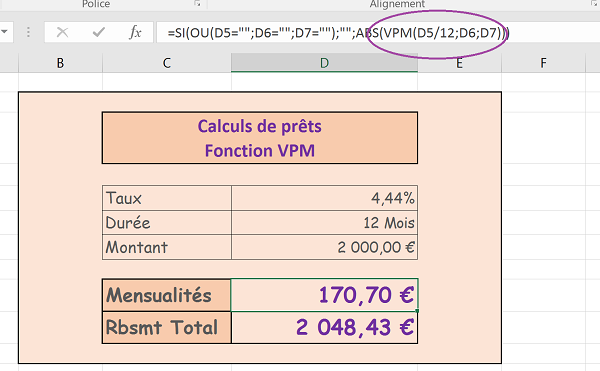This screenshot has height=371, width=600.
Task: Select column D header
Action: pos(324,63)
